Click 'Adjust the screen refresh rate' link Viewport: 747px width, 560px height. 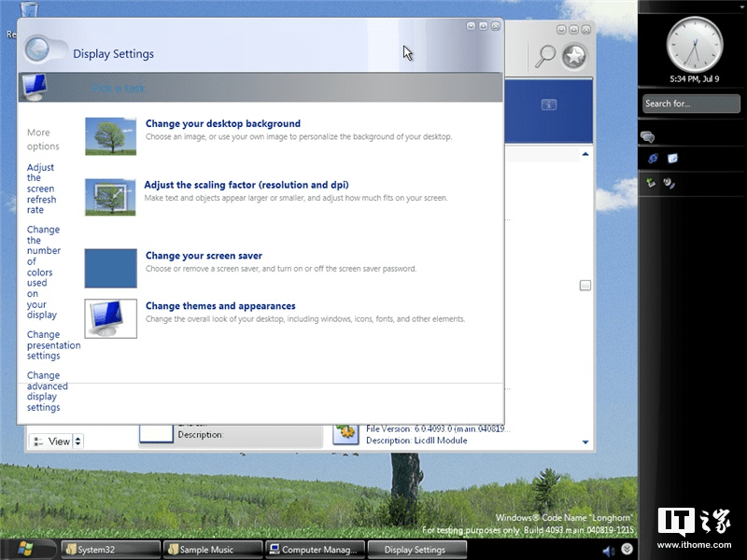(x=39, y=188)
